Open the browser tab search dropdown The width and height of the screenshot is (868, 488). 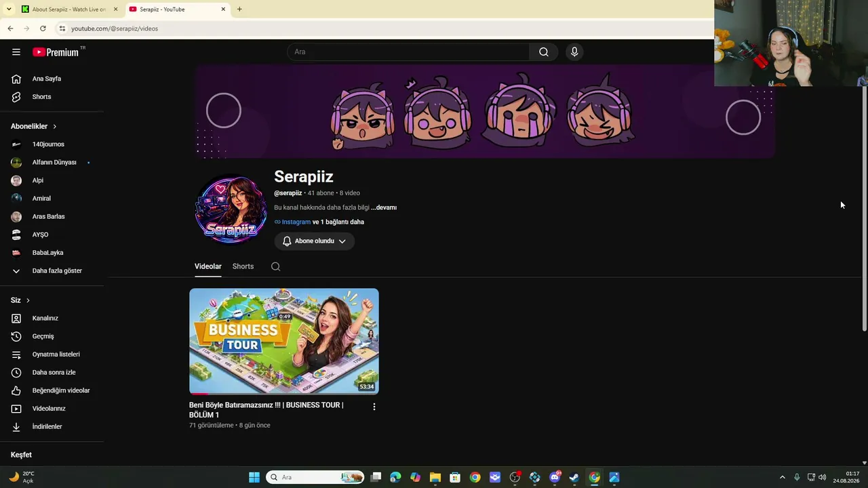point(9,9)
